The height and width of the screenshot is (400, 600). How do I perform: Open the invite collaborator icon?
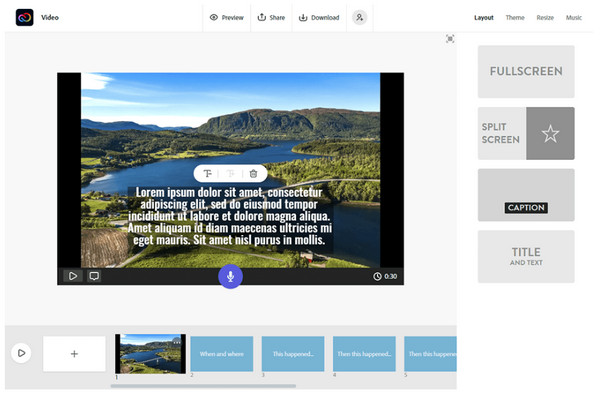click(359, 17)
